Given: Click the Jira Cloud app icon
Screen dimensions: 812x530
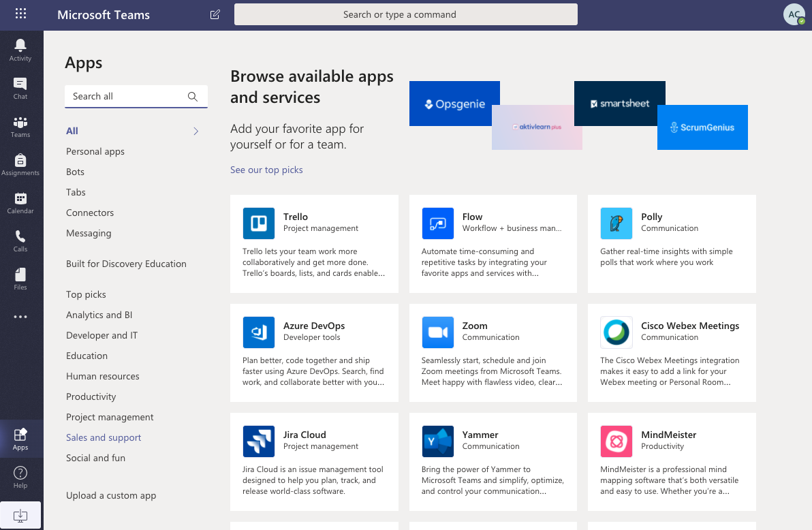Looking at the screenshot, I should (258, 441).
